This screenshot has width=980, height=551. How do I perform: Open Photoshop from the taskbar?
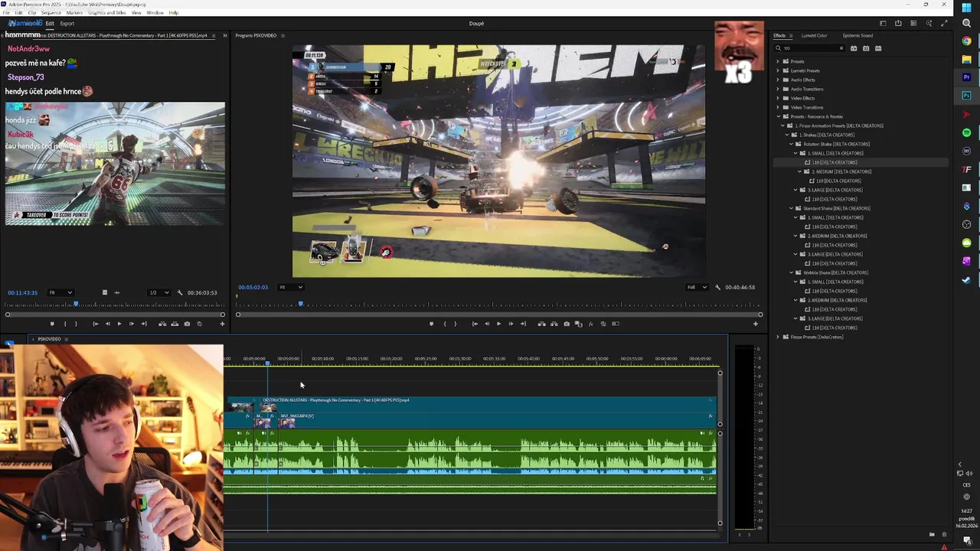967,96
